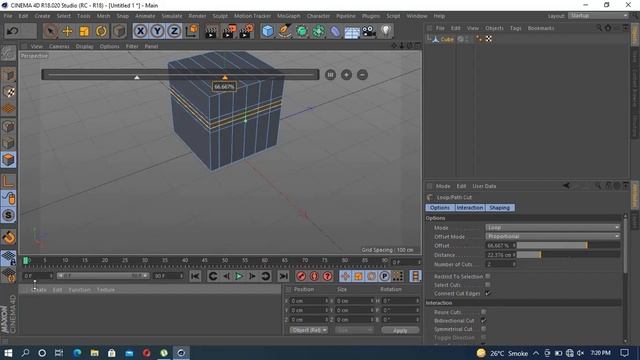Viewport: 640px width, 360px height.
Task: Open Attribute Manager Mode menu
Action: [443, 186]
